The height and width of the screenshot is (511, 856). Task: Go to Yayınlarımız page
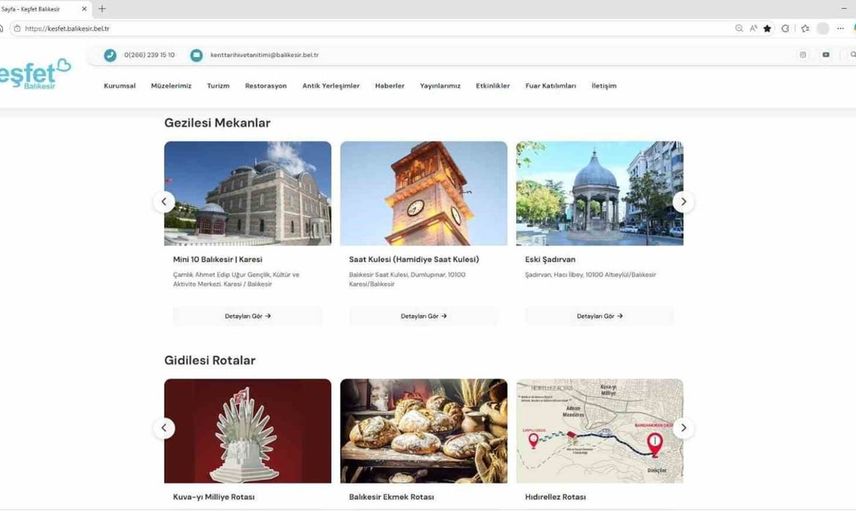click(x=440, y=86)
